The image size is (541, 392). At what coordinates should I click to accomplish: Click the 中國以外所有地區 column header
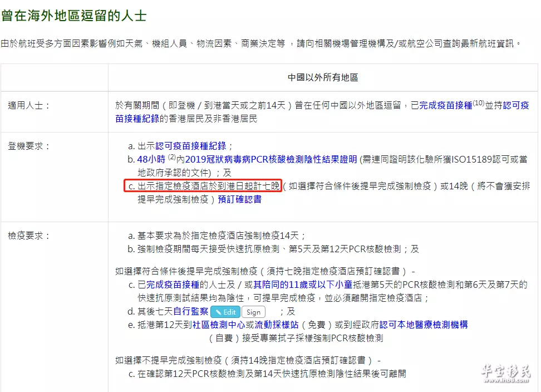pos(323,77)
